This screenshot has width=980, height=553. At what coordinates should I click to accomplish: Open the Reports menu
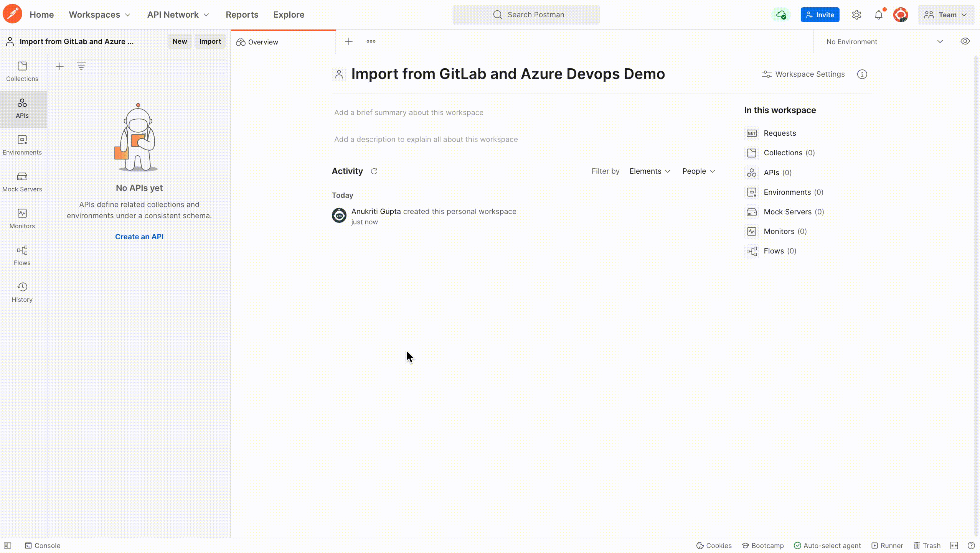click(242, 15)
